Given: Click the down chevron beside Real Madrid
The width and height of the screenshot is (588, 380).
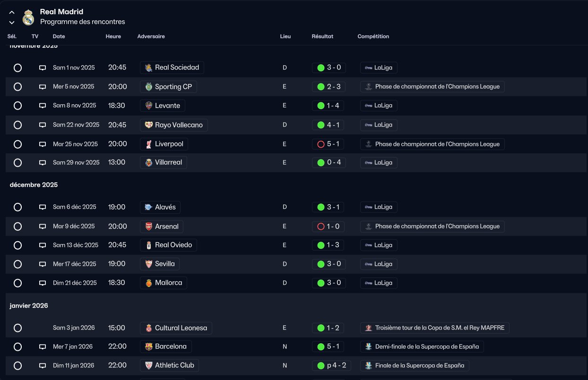Looking at the screenshot, I should [12, 22].
